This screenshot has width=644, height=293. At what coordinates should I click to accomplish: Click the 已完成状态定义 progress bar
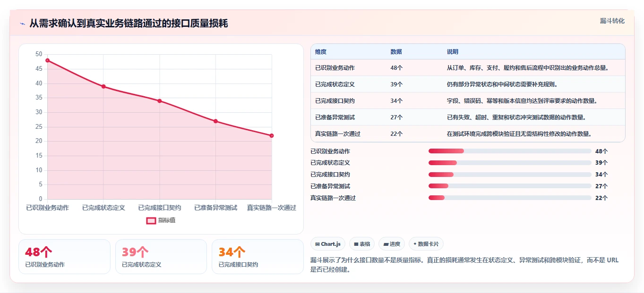point(510,163)
